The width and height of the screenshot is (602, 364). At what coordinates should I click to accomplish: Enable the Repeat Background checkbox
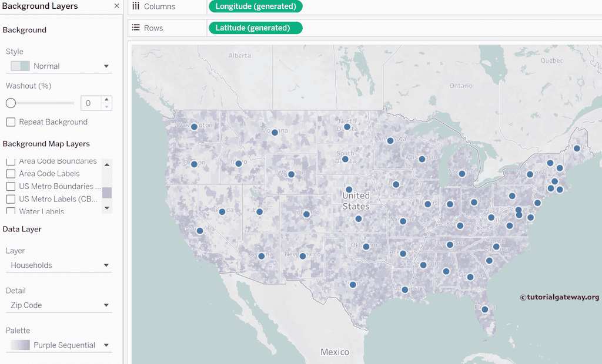11,122
